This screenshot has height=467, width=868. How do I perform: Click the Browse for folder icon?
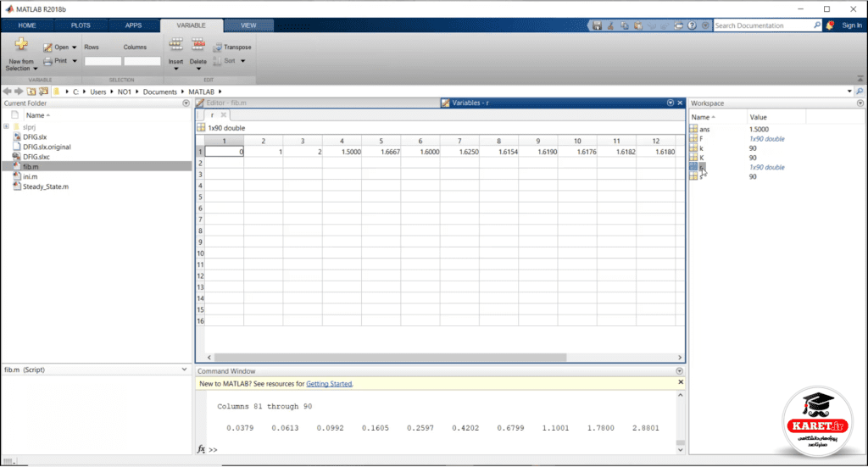coord(44,92)
